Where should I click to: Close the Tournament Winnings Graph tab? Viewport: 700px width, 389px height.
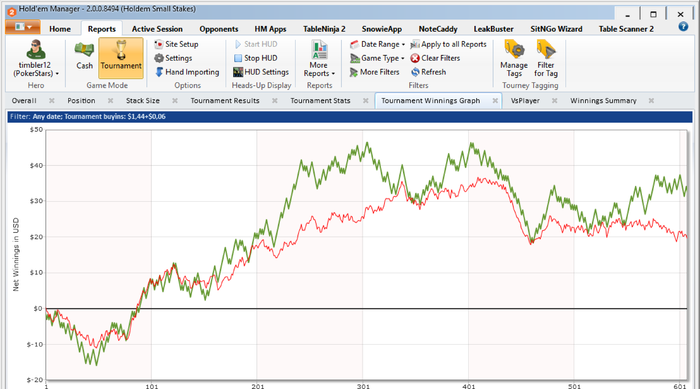tap(495, 101)
